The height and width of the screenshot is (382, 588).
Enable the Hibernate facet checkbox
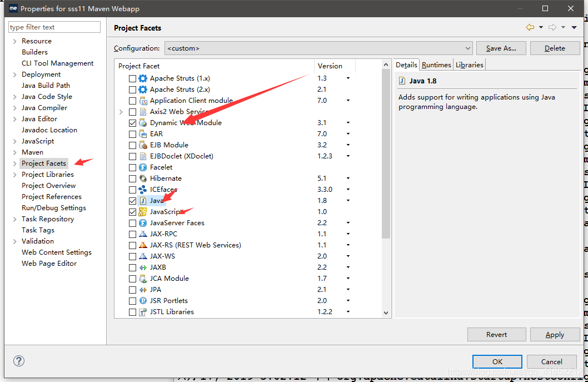(x=132, y=178)
